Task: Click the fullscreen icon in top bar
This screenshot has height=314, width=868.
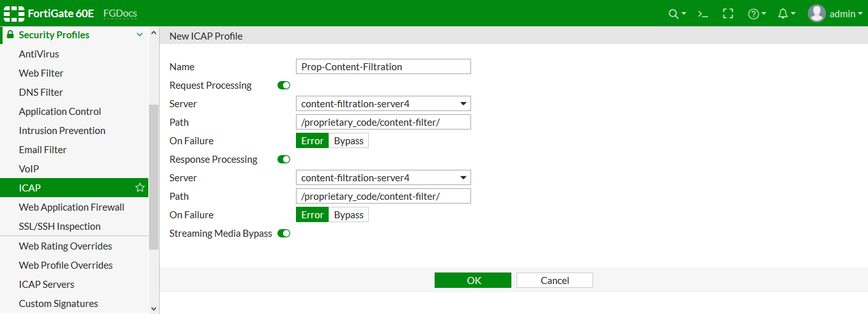Action: coord(728,13)
